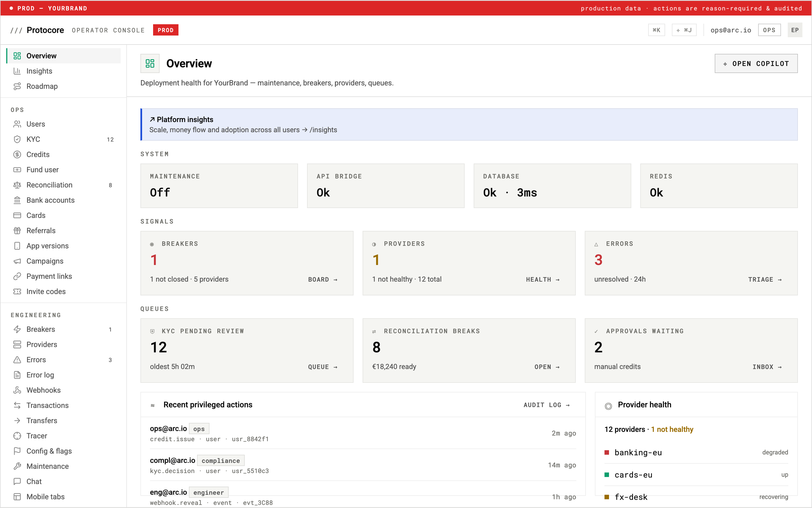Click the Providers server icon
The width and height of the screenshot is (812, 508).
click(17, 344)
